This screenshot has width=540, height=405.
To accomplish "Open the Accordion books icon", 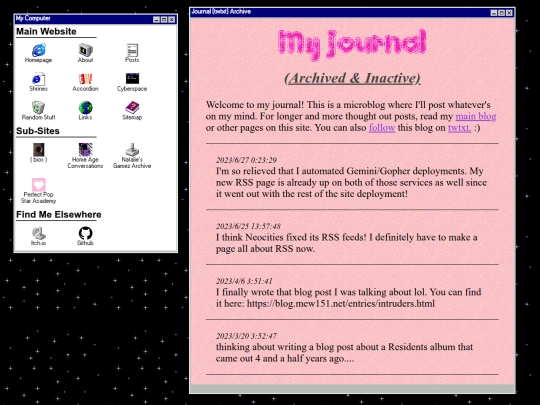I will pos(85,79).
